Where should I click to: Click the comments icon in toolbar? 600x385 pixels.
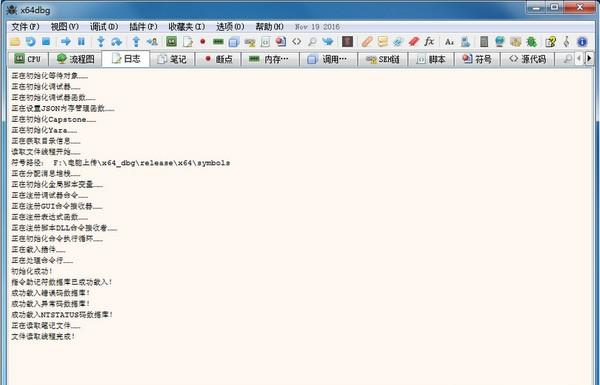[x=383, y=41]
